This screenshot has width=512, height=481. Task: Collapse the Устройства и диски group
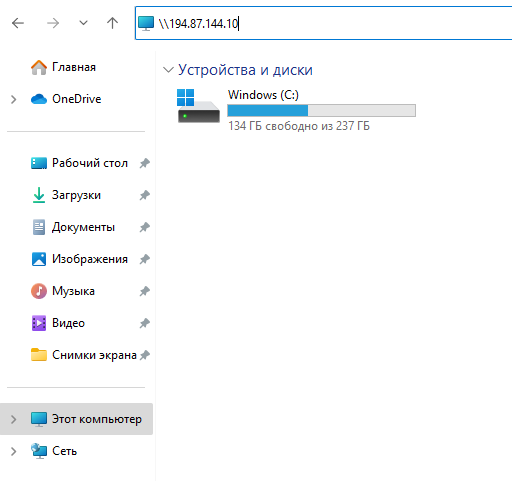[x=168, y=70]
